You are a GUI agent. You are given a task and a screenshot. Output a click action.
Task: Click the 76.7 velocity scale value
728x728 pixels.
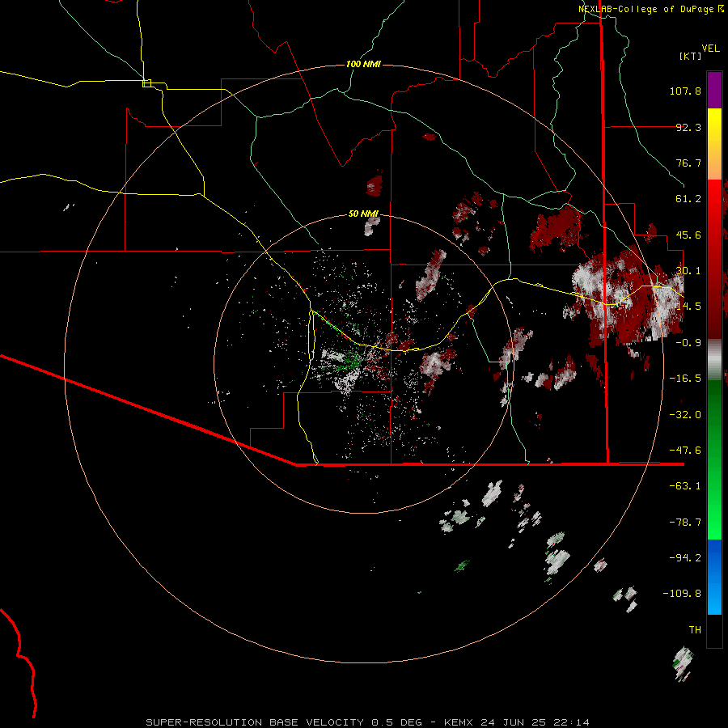(x=688, y=163)
